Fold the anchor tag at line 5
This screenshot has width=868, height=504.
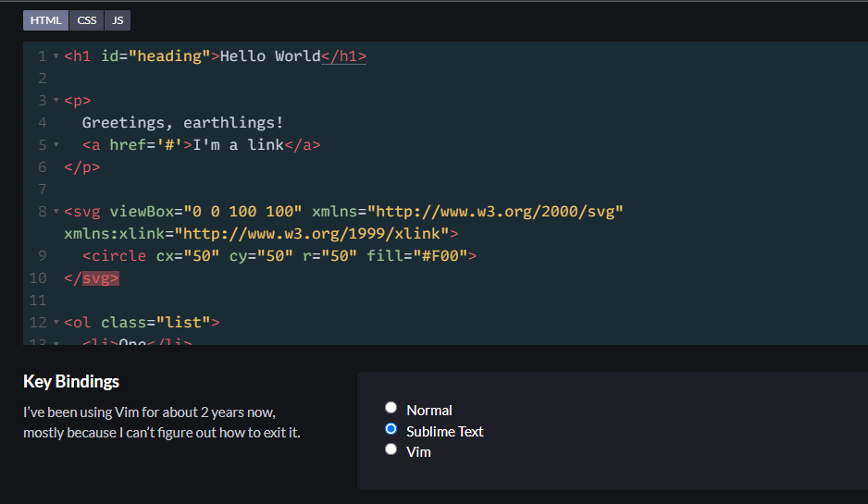coord(56,145)
